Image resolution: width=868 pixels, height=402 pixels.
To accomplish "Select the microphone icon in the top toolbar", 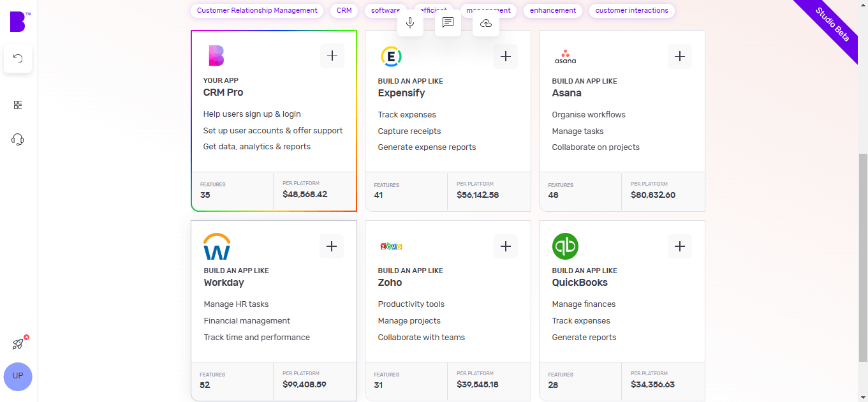I will (410, 23).
